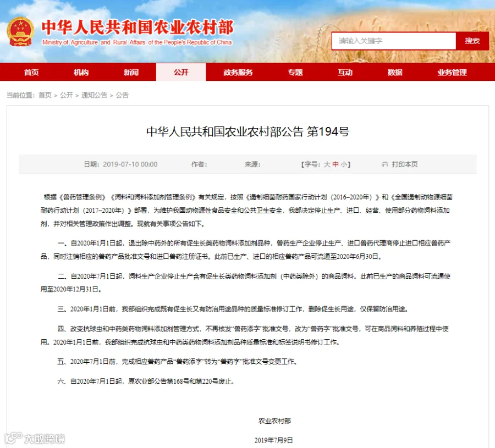This screenshot has height=448, width=495.
Task: Set font size to 小
Action: pyautogui.click(x=344, y=164)
